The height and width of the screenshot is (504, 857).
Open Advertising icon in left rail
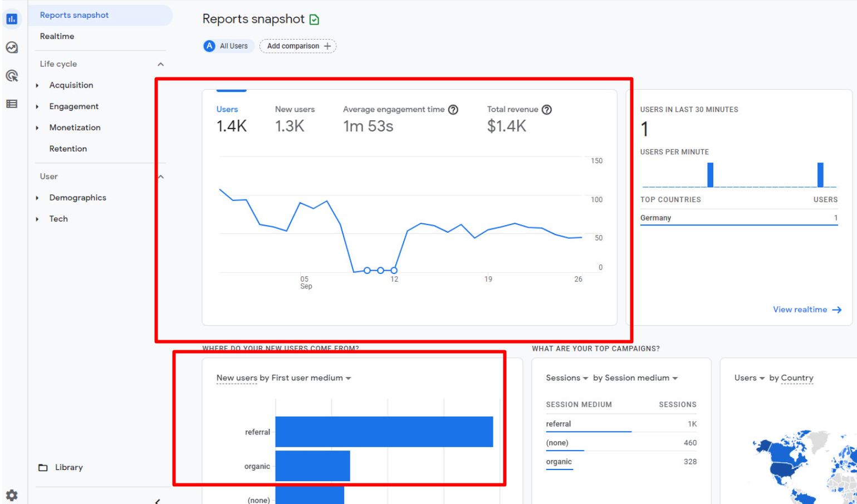click(12, 76)
